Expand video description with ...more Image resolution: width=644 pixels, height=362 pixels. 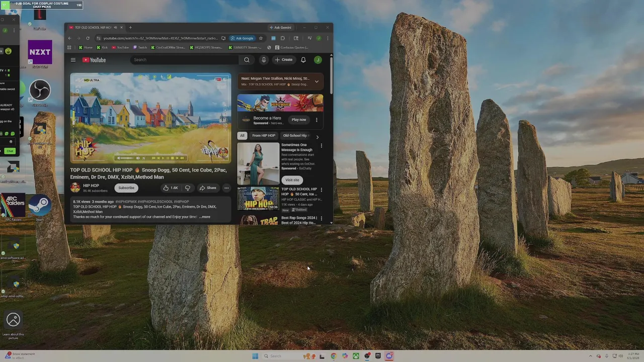[205, 217]
